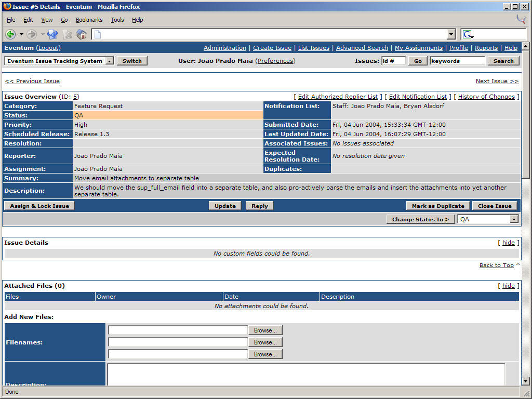Open the Bookmarks menu
The height and width of the screenshot is (399, 532).
89,20
